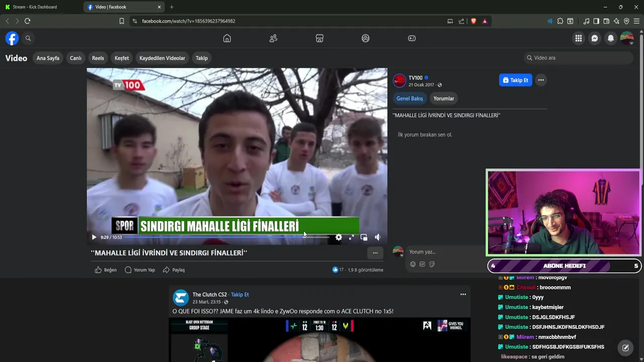View the 17 reactions count

coord(338,270)
